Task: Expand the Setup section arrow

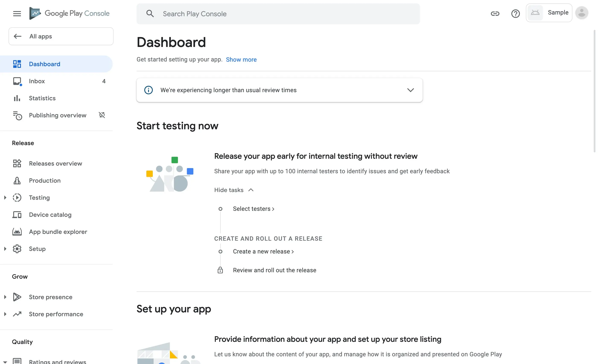Action: 5,249
